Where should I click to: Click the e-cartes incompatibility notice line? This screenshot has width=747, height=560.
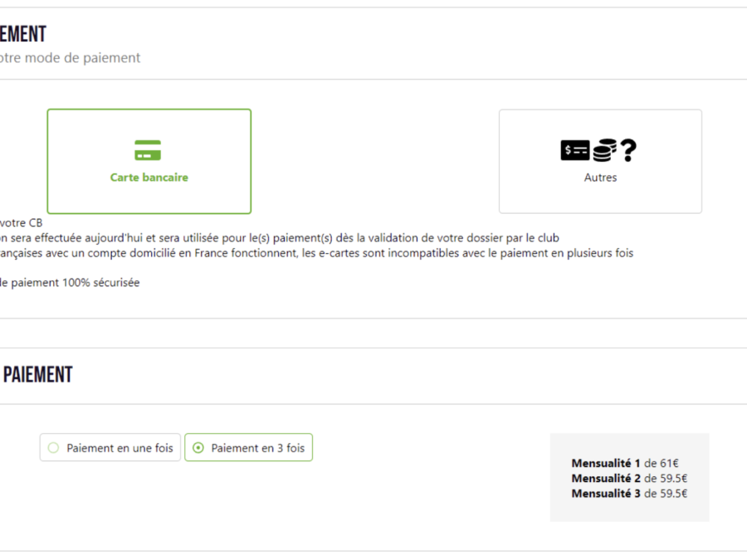point(316,253)
